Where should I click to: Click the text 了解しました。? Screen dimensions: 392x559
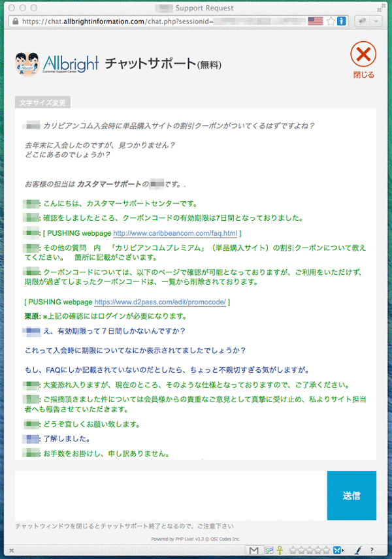coord(67,439)
